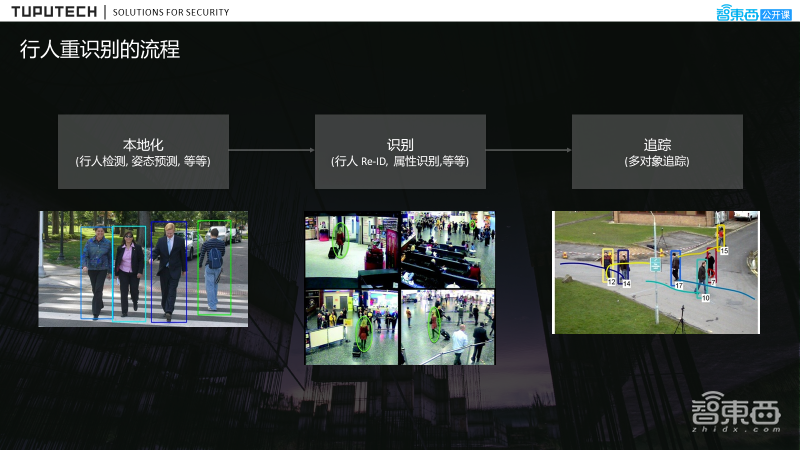Click the slide title 行人重识别的流程

click(x=100, y=49)
